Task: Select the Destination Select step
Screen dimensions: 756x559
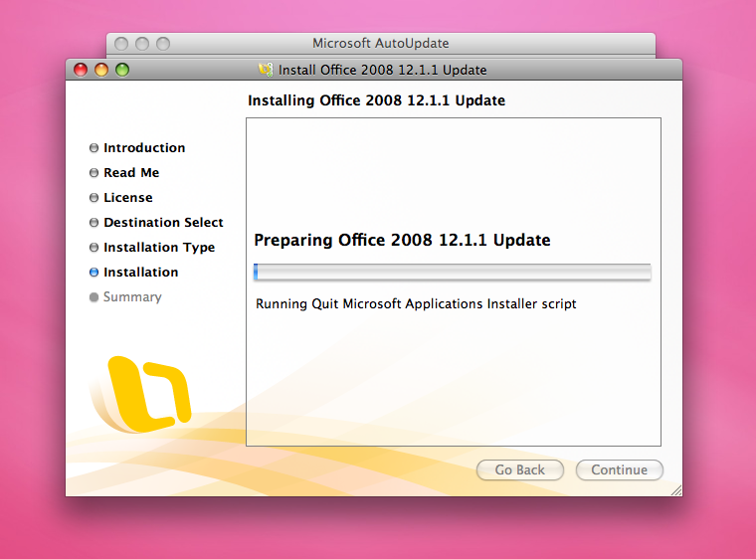Action: 156,223
